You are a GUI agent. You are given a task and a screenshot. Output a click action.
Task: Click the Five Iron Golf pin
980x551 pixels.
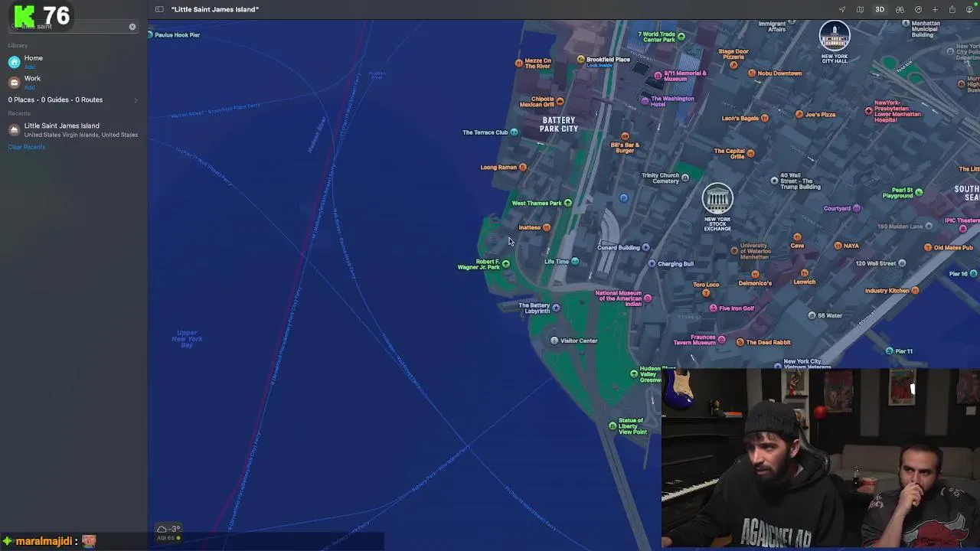tap(713, 308)
